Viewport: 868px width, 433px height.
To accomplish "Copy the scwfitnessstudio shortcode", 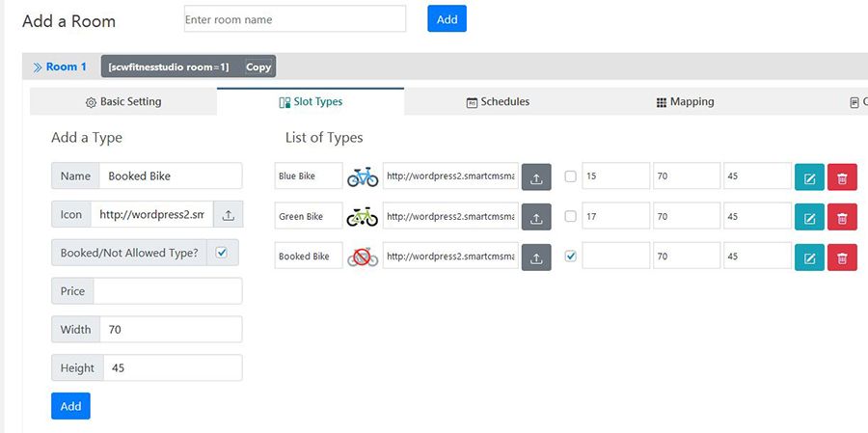I will [x=258, y=67].
